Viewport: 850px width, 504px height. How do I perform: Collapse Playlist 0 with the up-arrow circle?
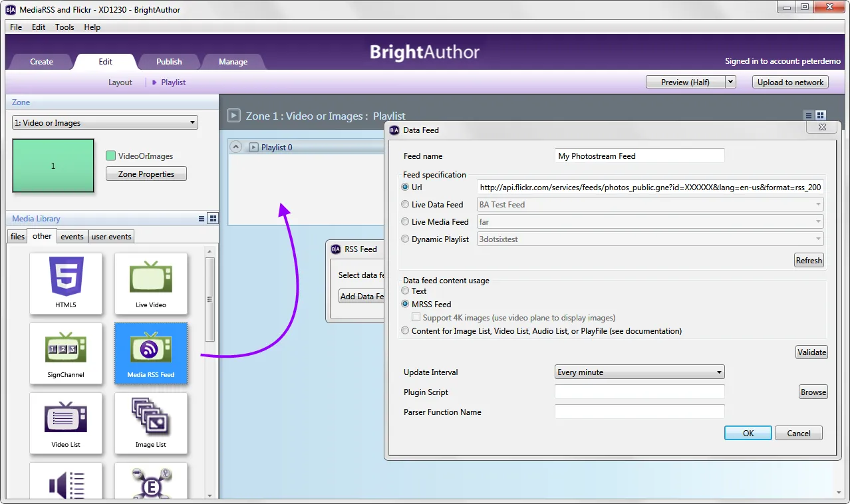click(x=237, y=147)
